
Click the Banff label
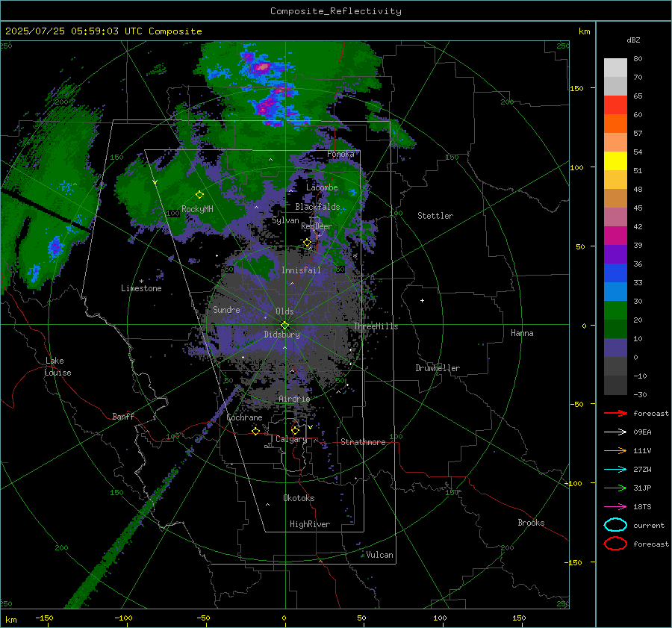click(123, 416)
